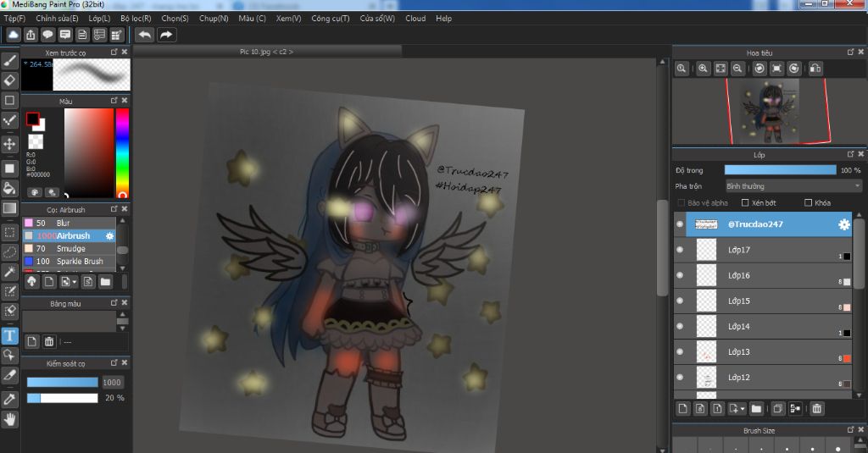Click the hue spectrum strip in color panel
Viewport: 868px width, 453px height.
[x=122, y=152]
